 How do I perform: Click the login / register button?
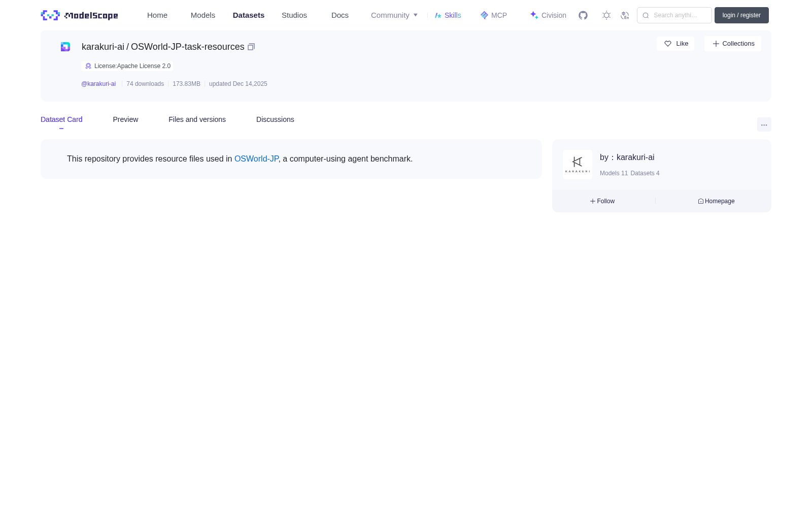point(741,15)
